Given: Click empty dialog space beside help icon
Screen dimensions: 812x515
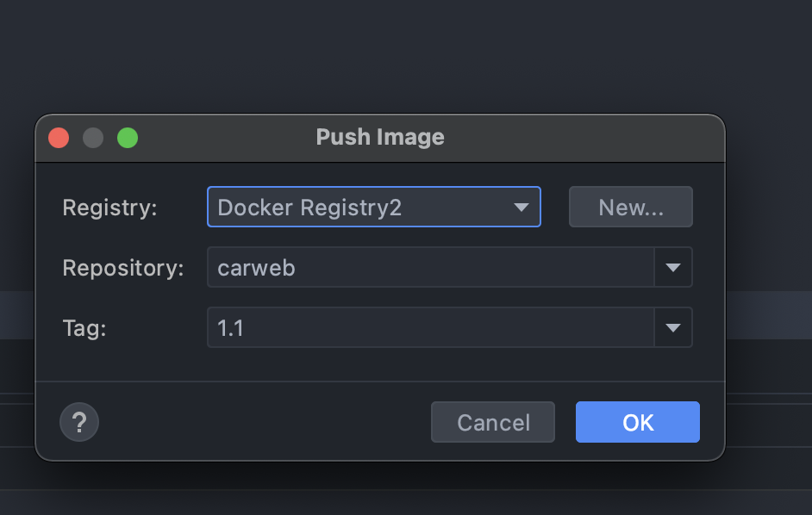Looking at the screenshot, I should click(x=259, y=422).
